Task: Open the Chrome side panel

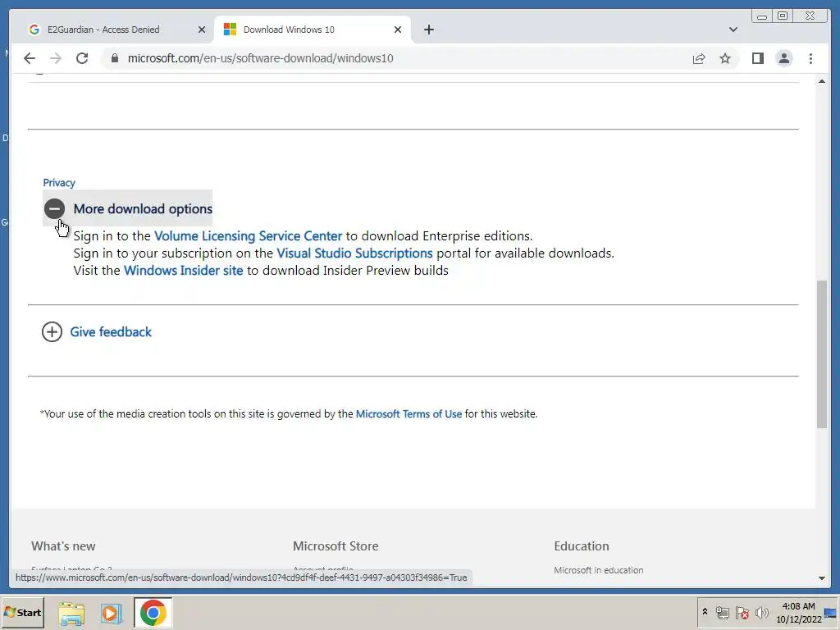Action: (757, 58)
